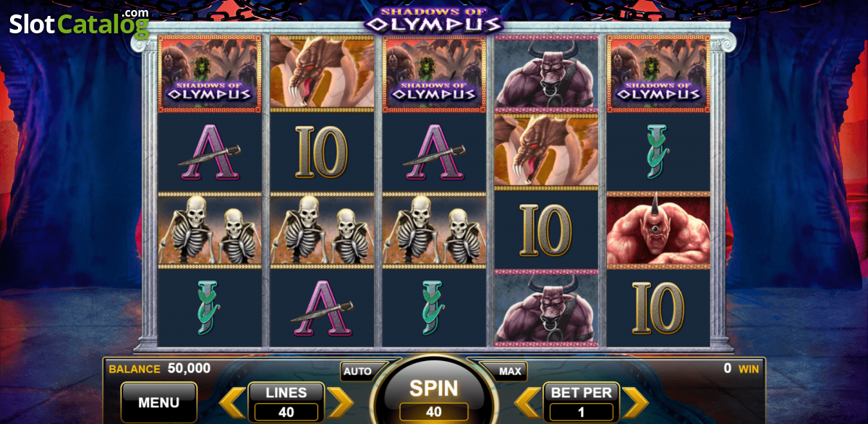Click the purple A sword symbol on reel three
This screenshot has height=424, width=868.
pos(434,152)
